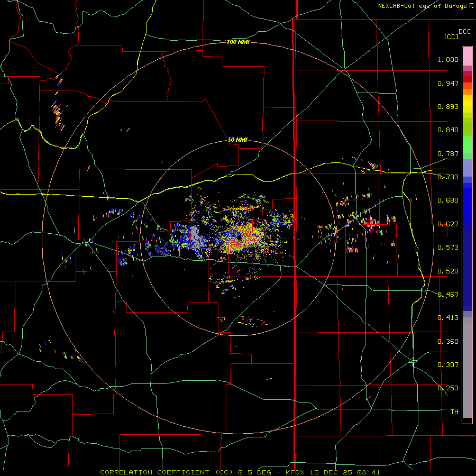
Task: Select the 0.787 scale value
Action: (448, 153)
